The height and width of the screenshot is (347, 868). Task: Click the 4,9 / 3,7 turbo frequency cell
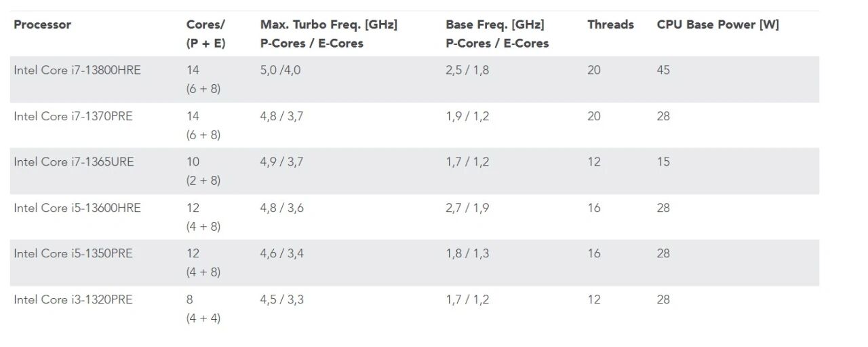pos(281,162)
